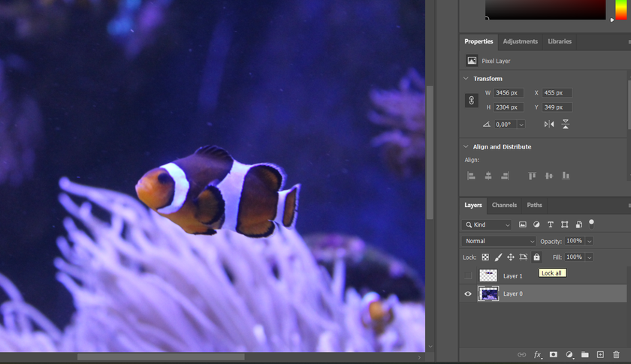Viewport: 631px width, 364px height.
Task: Switch to the Channels tab
Action: [504, 205]
